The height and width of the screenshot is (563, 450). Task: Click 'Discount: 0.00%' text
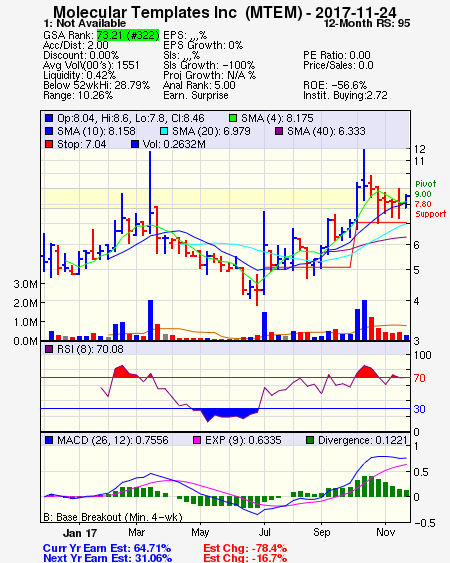81,55
